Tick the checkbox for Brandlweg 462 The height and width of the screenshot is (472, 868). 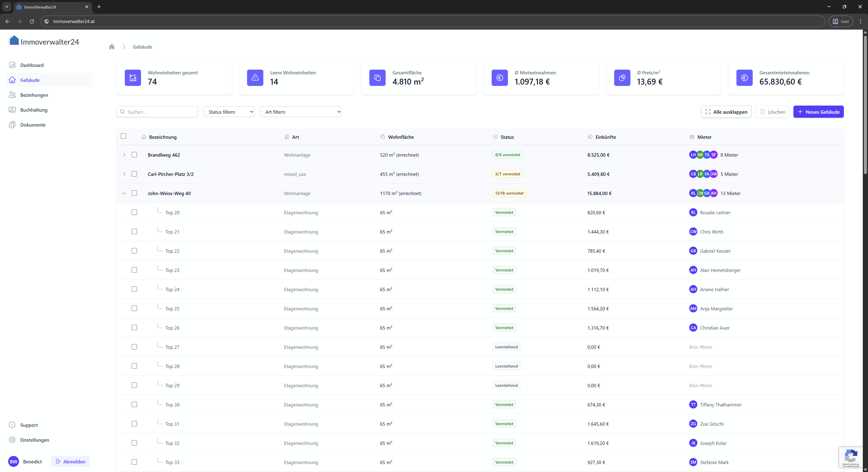[134, 155]
